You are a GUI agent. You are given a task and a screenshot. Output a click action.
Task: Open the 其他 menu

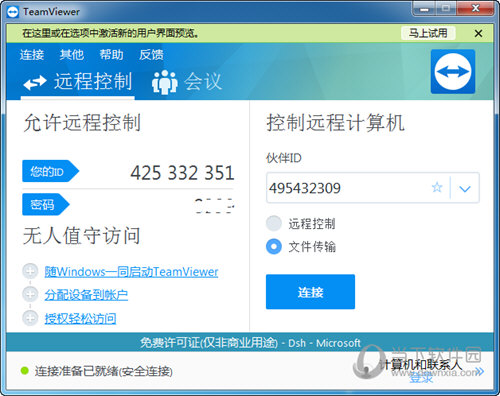[x=72, y=55]
